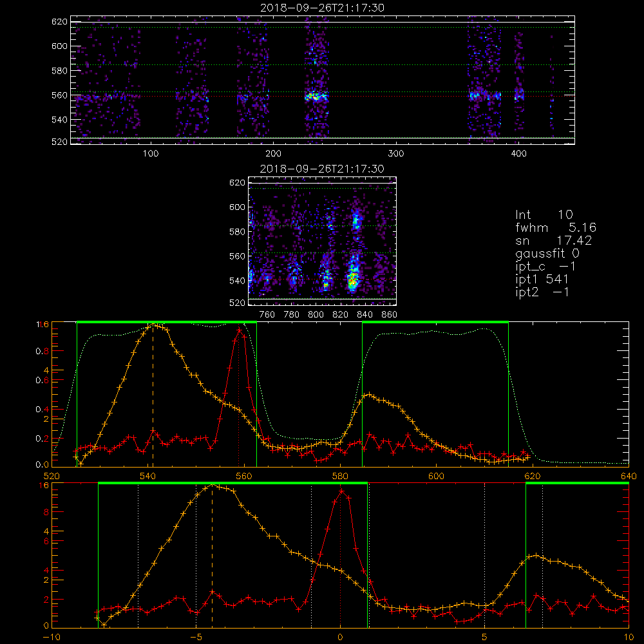Click x-axis label 860 of small spectrogram

tap(390, 315)
